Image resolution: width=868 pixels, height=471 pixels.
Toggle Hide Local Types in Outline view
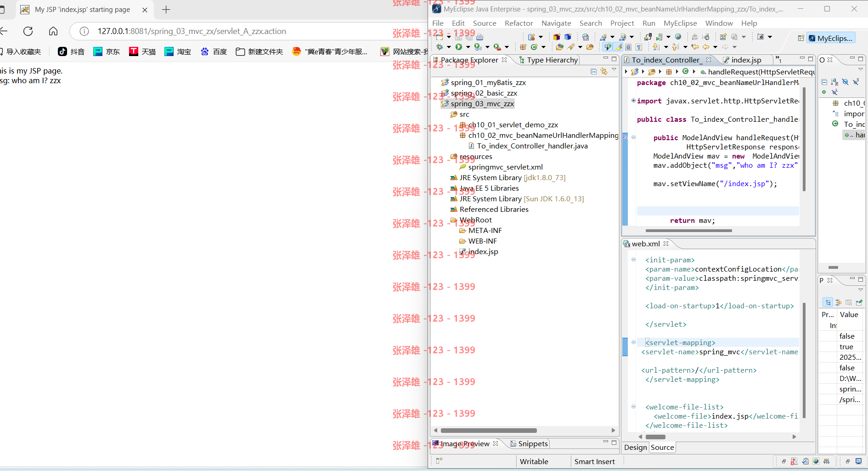(835, 92)
